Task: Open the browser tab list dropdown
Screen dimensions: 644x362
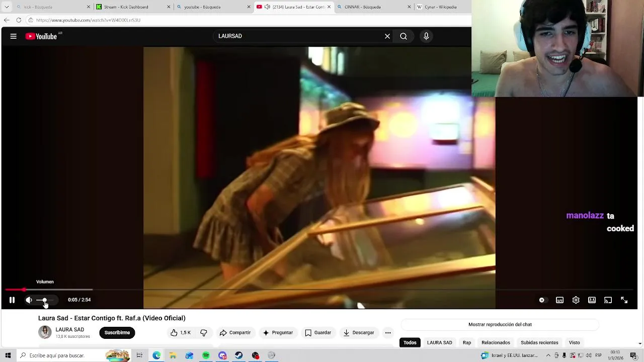Action: [7, 7]
